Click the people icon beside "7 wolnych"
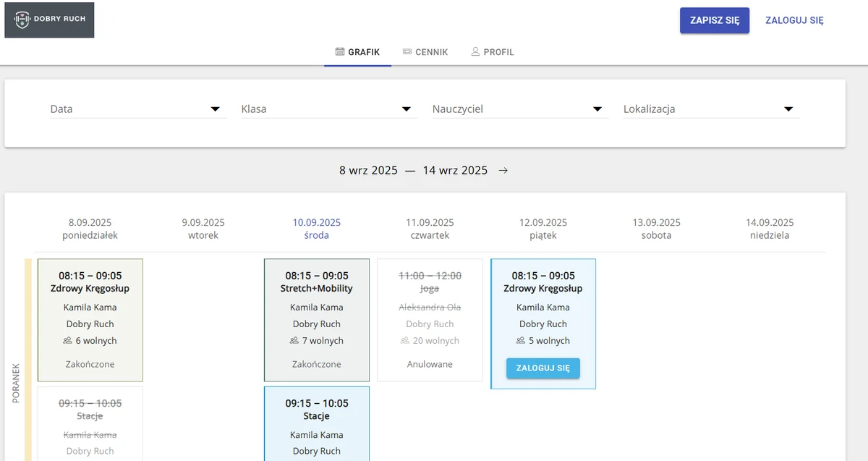This screenshot has height=461, width=868. click(x=294, y=341)
